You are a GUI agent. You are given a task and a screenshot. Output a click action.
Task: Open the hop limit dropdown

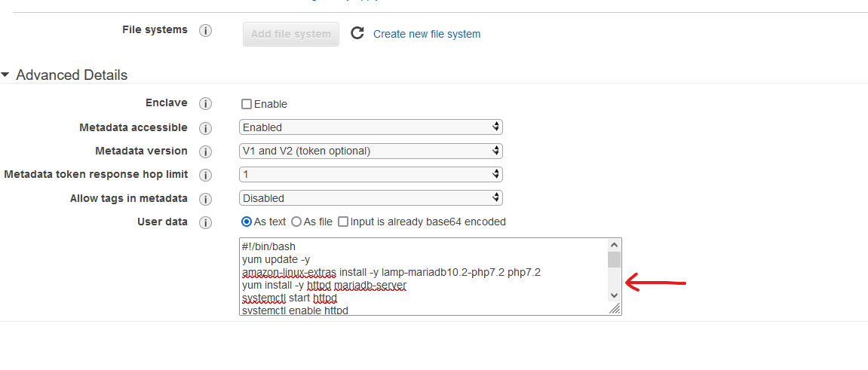(370, 174)
